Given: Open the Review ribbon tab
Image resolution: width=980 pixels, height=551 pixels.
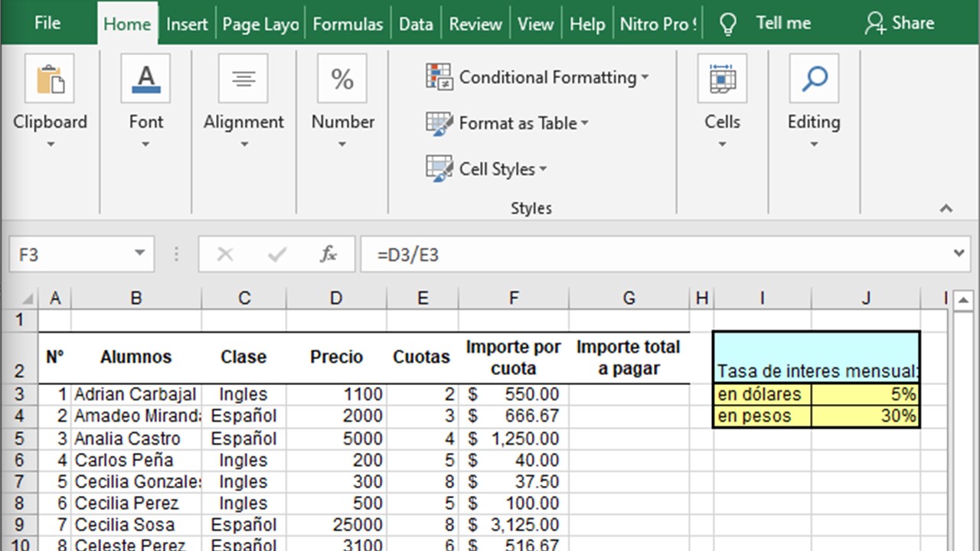Looking at the screenshot, I should pos(475,23).
